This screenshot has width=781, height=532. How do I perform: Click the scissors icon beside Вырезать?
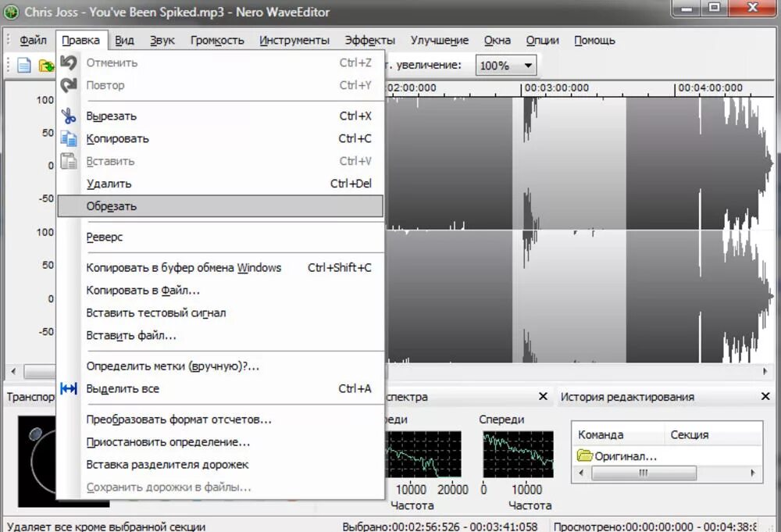coord(69,116)
